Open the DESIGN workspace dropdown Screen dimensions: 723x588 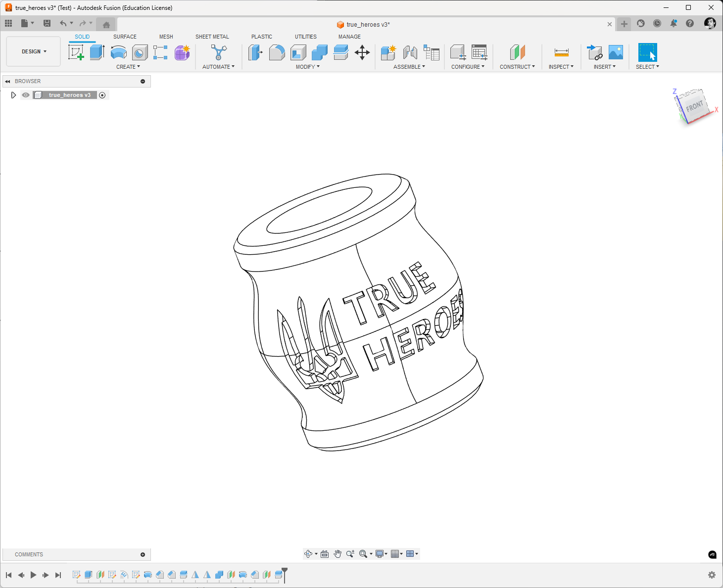tap(34, 51)
